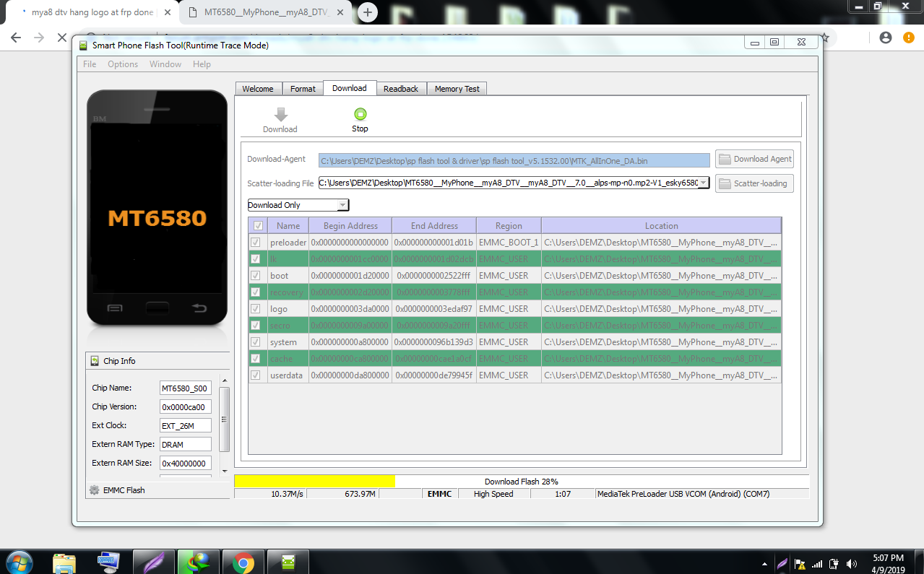
Task: Open the Help menu
Action: [202, 64]
